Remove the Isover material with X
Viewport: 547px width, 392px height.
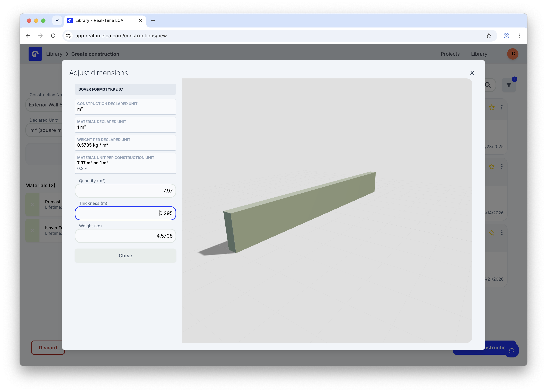pos(32,230)
